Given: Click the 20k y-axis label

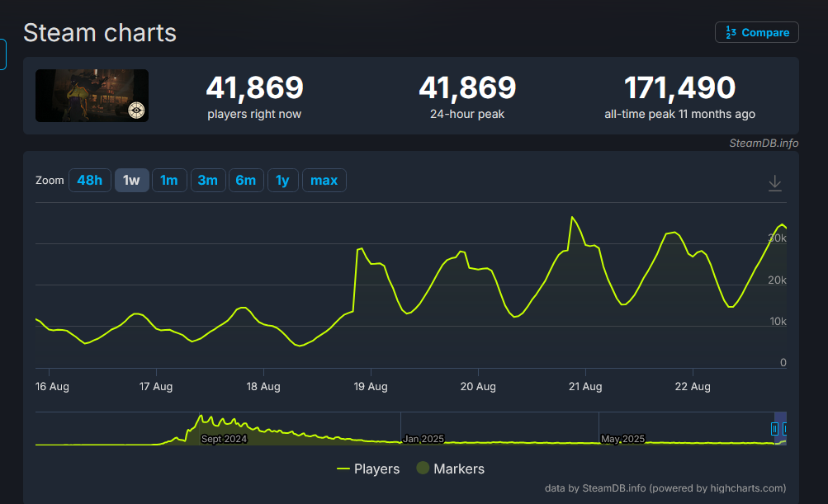Looking at the screenshot, I should tap(777, 280).
